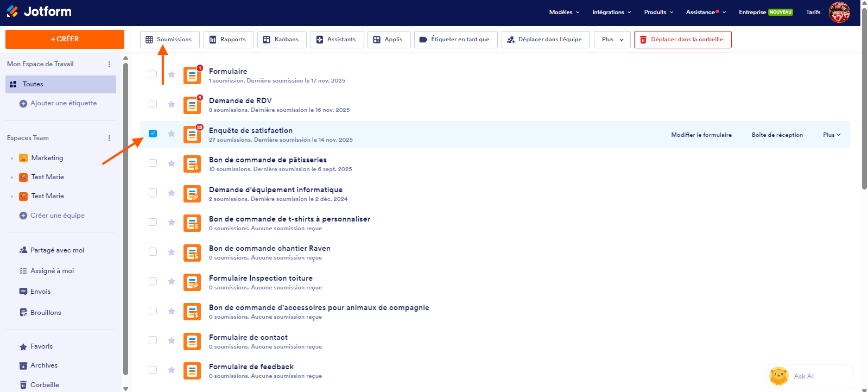
Task: Click Étiqueter en tant que
Action: (x=456, y=40)
